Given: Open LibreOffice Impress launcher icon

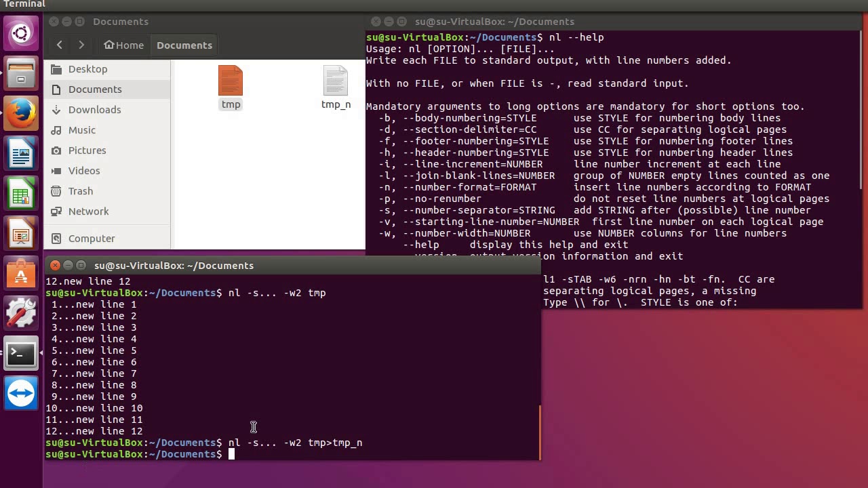Looking at the screenshot, I should (x=21, y=234).
